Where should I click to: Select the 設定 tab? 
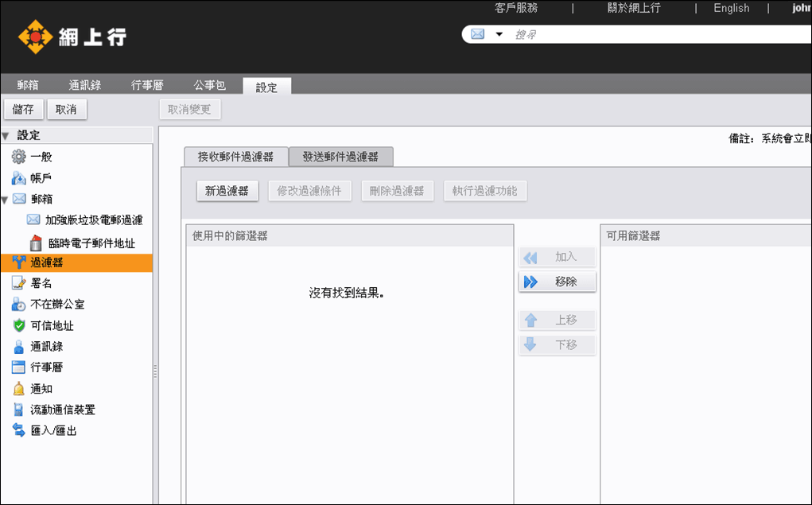click(x=266, y=87)
